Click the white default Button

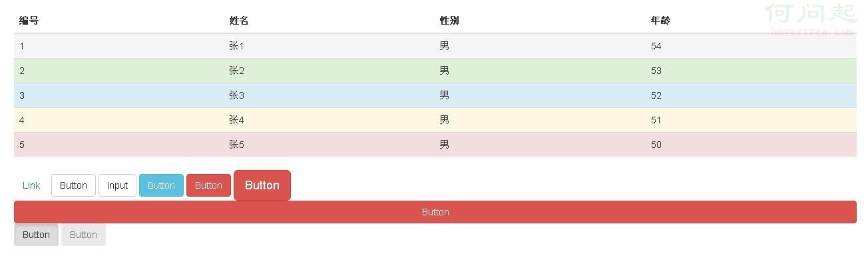click(x=73, y=185)
